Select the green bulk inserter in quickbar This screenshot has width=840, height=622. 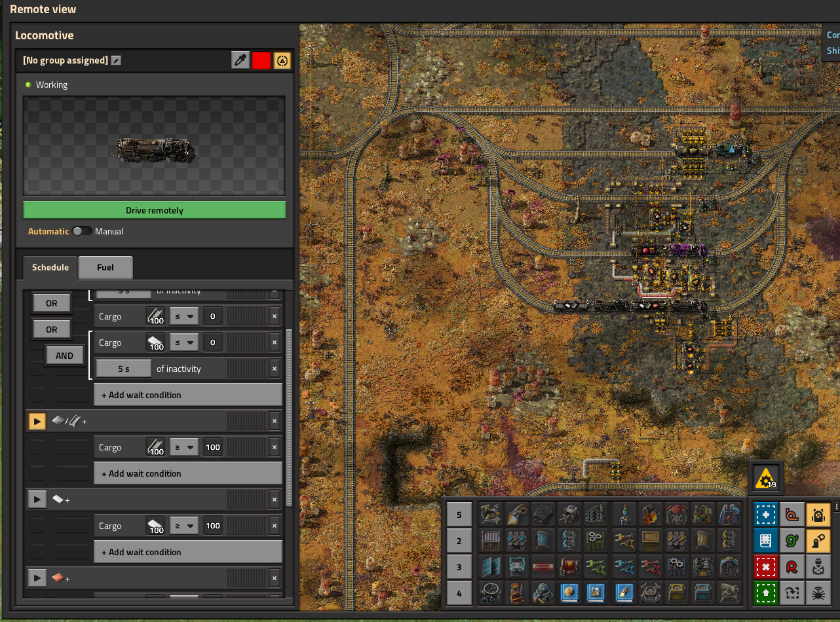596,567
